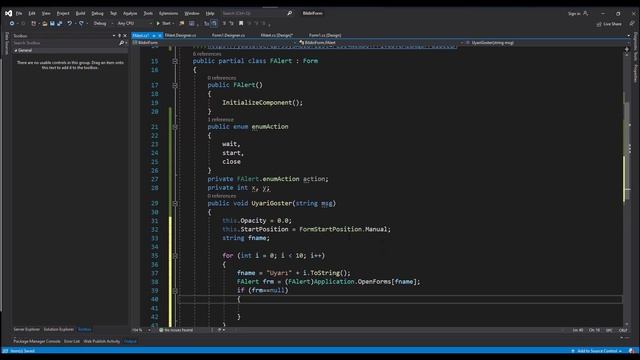Open the Help menu

coord(210,13)
